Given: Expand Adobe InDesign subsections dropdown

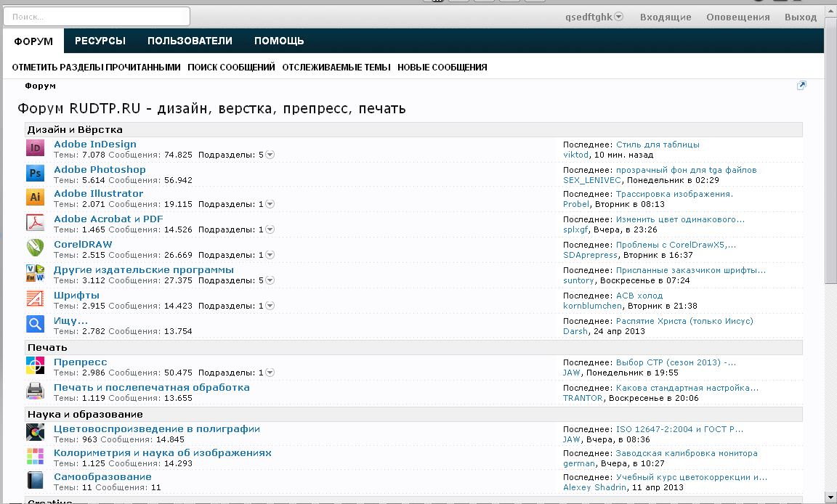Looking at the screenshot, I should 270,155.
